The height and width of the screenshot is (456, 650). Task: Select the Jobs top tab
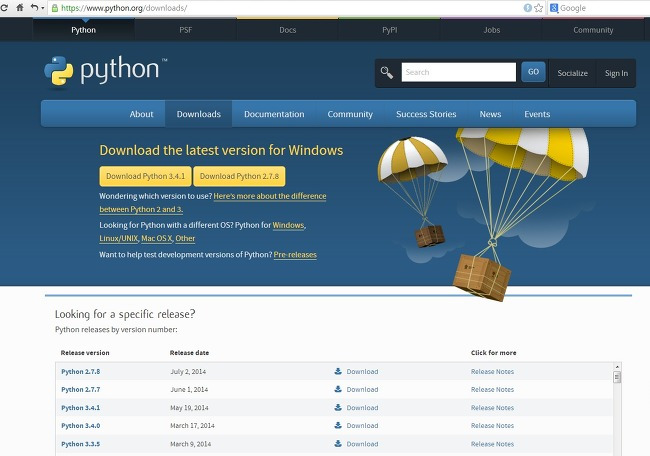(x=491, y=30)
